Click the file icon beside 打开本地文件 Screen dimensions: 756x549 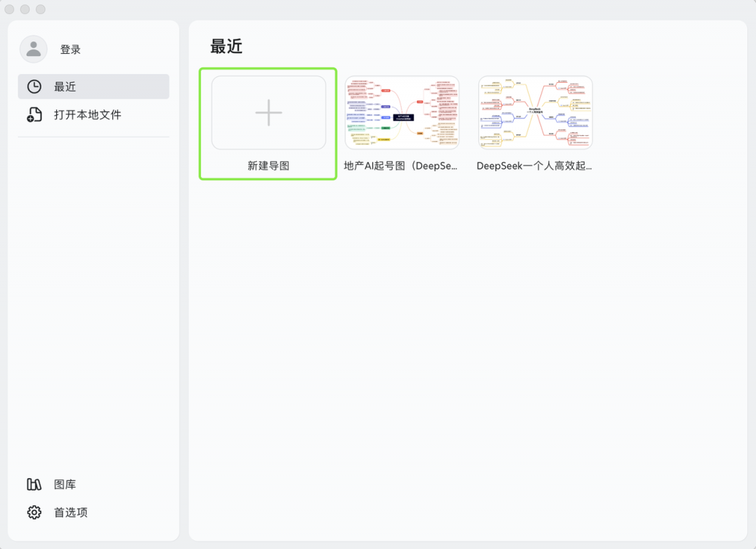point(34,115)
